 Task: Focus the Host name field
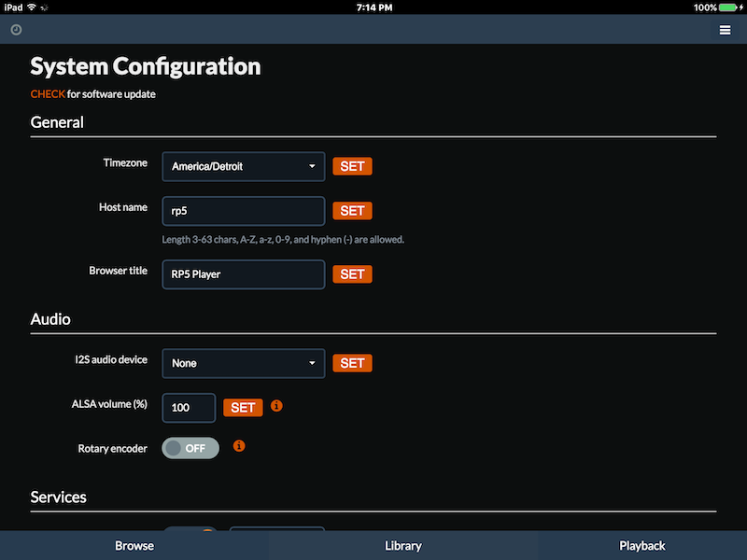(x=244, y=211)
